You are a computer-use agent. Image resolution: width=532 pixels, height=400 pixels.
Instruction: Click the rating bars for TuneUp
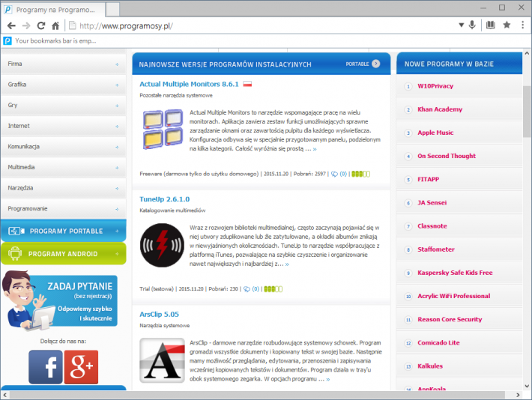pyautogui.click(x=273, y=289)
